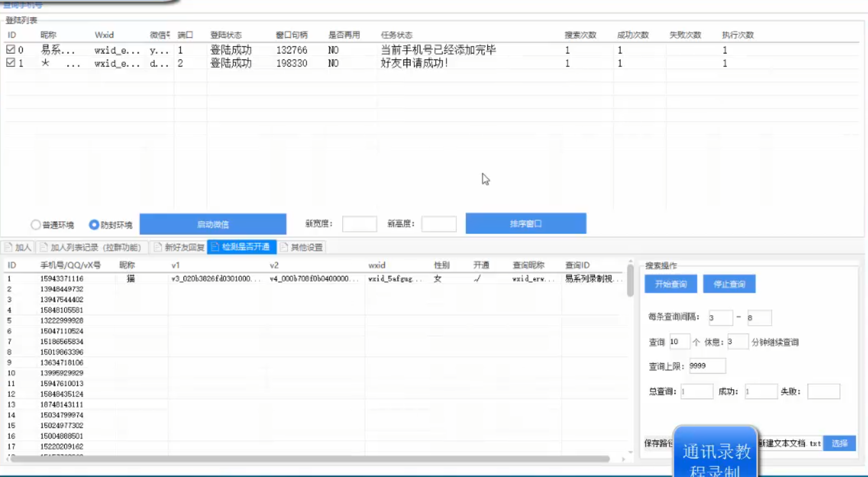Screen dimensions: 868x477
Task: Click the 新高度 input field
Action: tap(439, 224)
